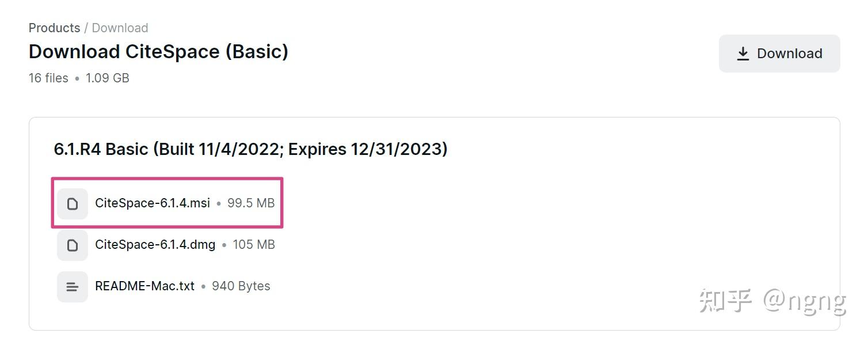The height and width of the screenshot is (341, 868).
Task: Click the download arrow icon
Action: (x=743, y=54)
